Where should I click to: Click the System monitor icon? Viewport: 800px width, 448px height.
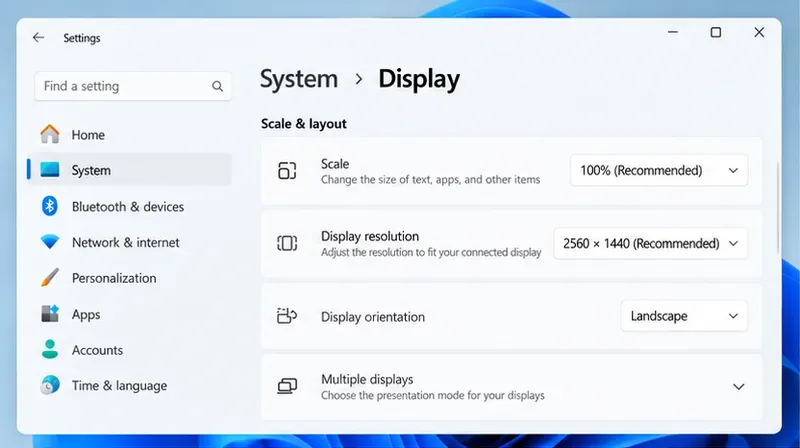(x=50, y=169)
